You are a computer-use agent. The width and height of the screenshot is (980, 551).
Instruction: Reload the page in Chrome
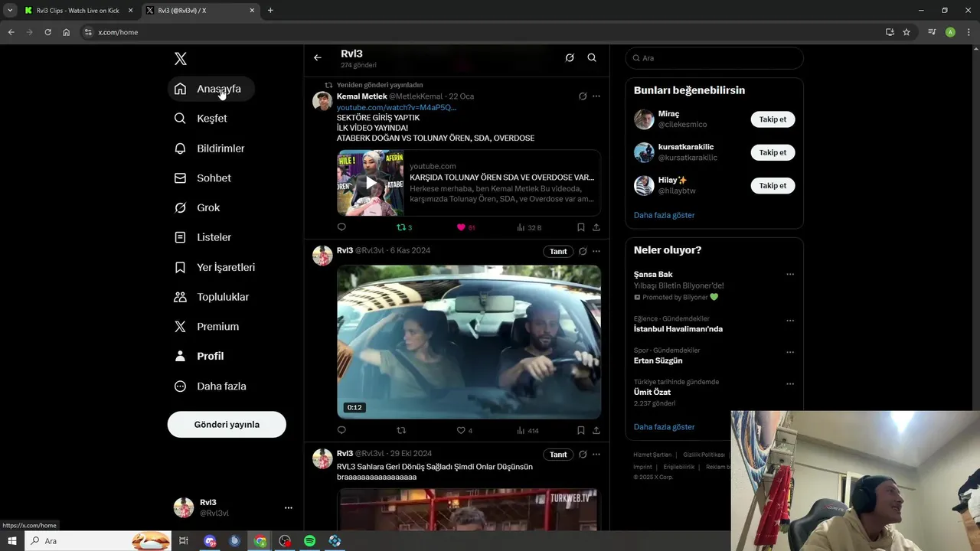click(47, 32)
